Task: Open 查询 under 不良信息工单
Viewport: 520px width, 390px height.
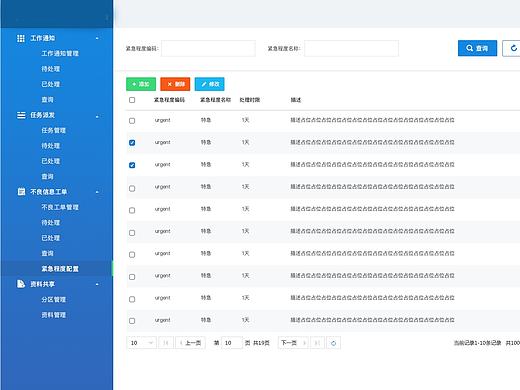Action: (47, 253)
